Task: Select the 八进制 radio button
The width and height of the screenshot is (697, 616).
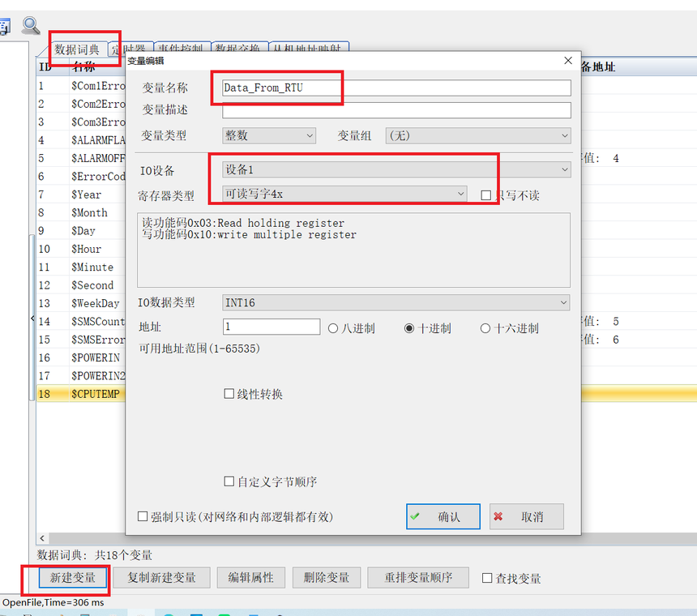Action: 333,328
